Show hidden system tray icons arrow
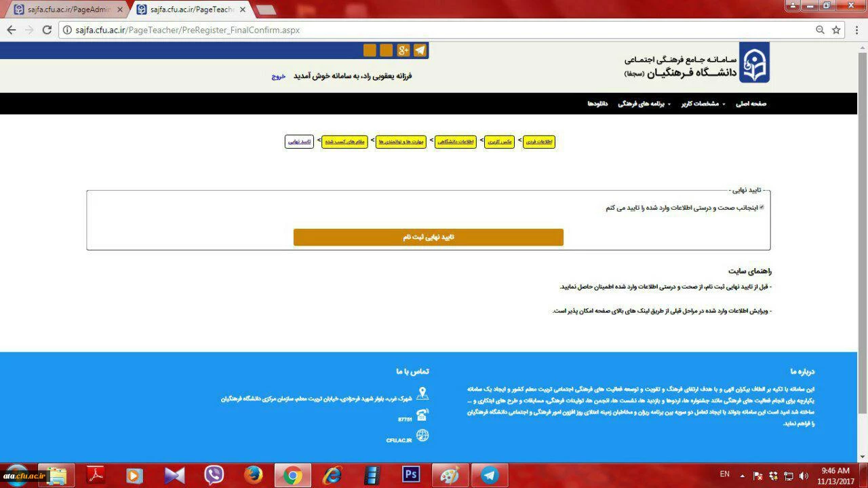 click(x=743, y=475)
